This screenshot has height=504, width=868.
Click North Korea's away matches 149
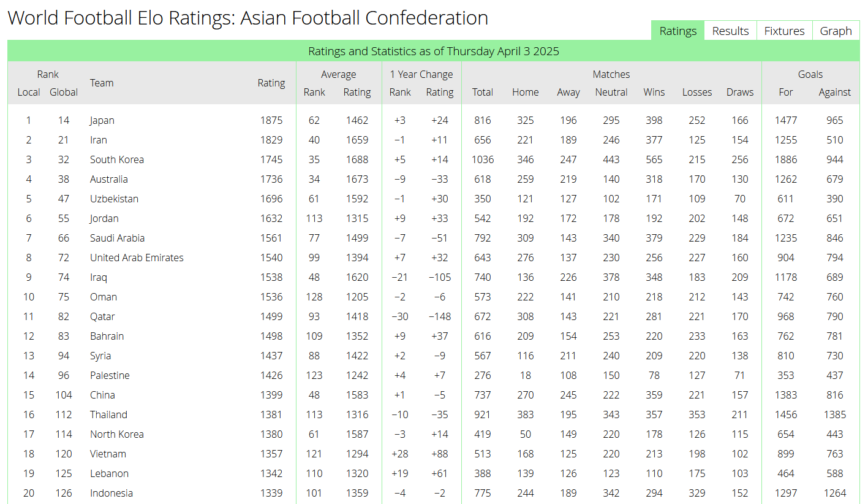(x=568, y=434)
